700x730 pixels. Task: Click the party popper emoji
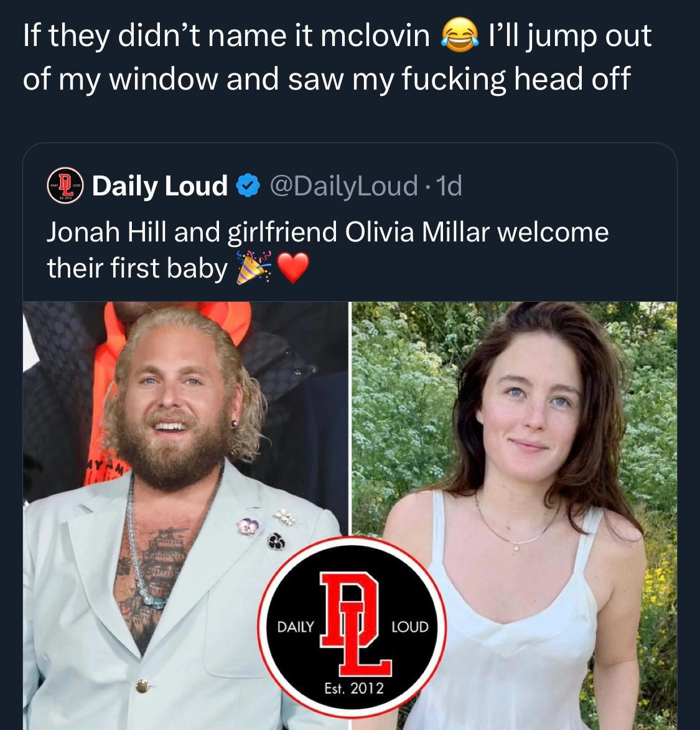pos(253,268)
